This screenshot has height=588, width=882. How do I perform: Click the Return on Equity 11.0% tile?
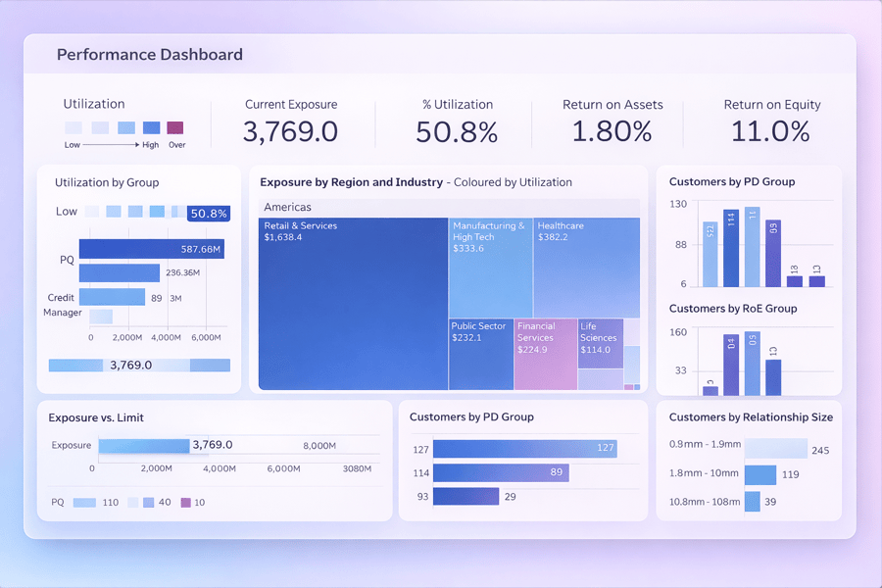[771, 120]
